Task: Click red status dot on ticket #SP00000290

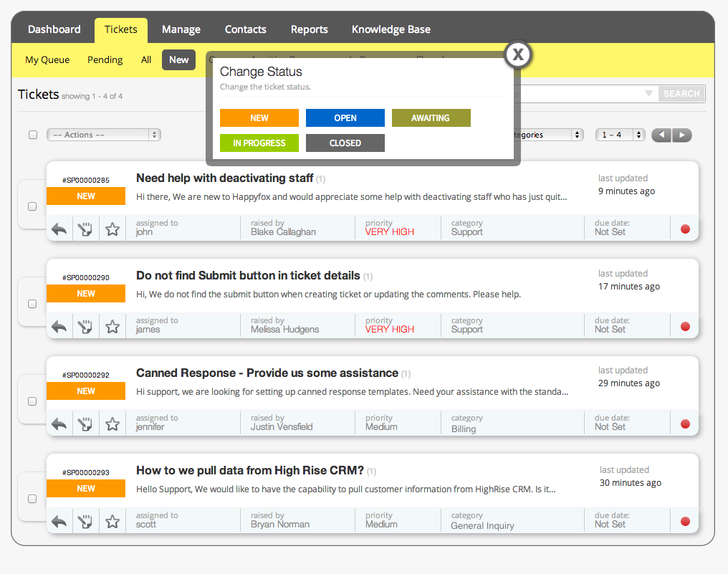Action: tap(685, 327)
